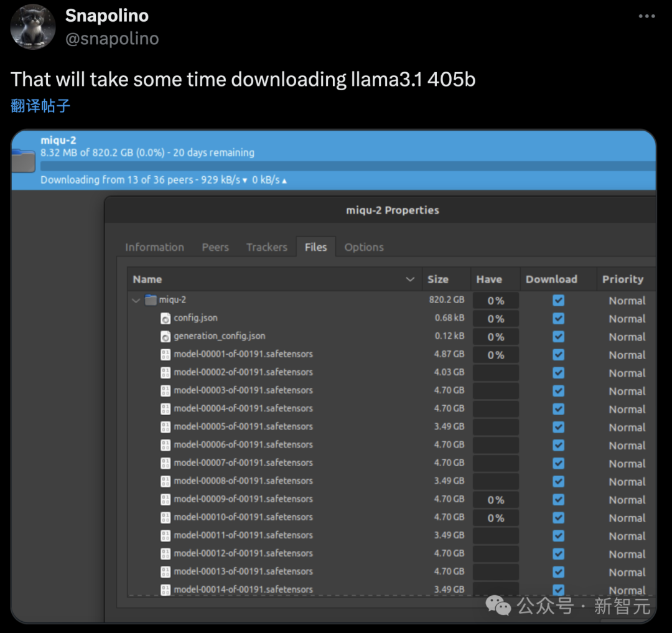Click the miqu-2 torrent progress bar
Viewport: 672px width, 633px height.
tap(348, 166)
